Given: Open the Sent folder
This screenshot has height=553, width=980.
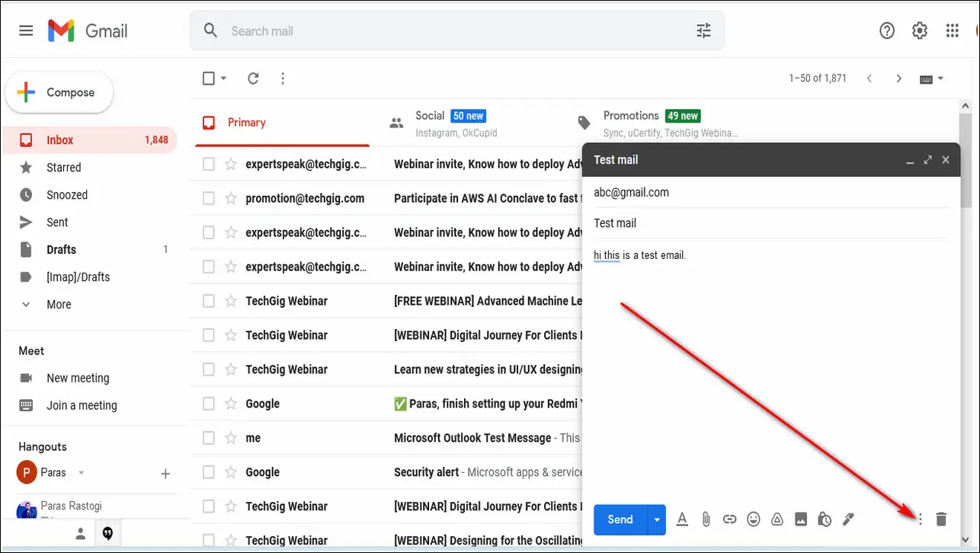Looking at the screenshot, I should pyautogui.click(x=90, y=222).
